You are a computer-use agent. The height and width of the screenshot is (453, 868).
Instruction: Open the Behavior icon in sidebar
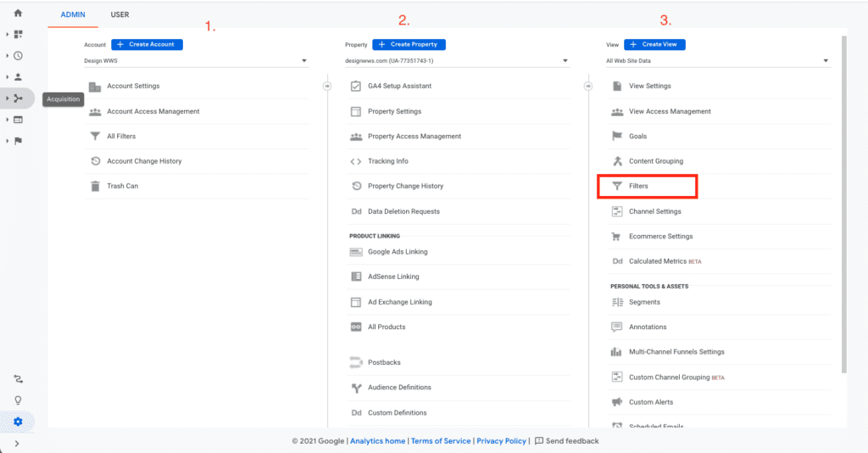(x=19, y=120)
